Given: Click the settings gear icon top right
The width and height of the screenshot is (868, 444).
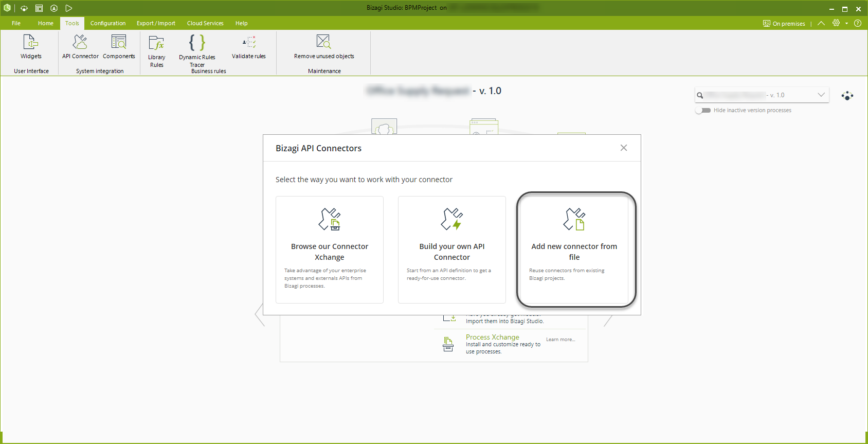Looking at the screenshot, I should pyautogui.click(x=836, y=23).
